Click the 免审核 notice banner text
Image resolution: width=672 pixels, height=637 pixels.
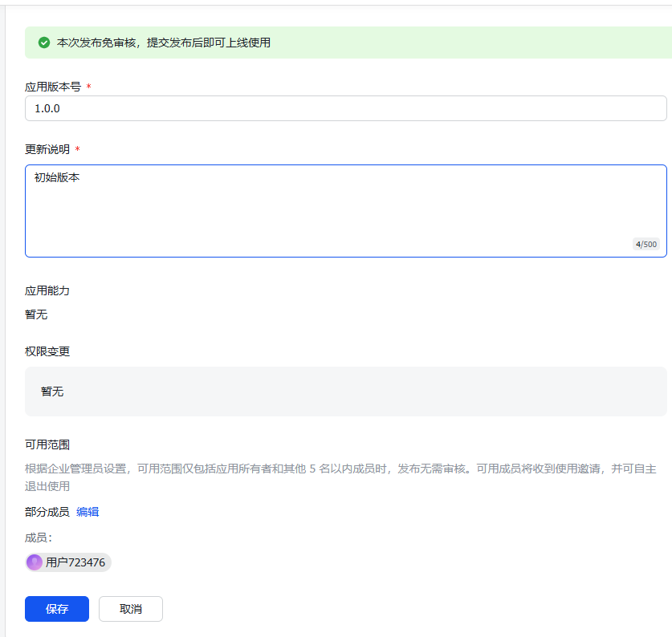pos(164,43)
